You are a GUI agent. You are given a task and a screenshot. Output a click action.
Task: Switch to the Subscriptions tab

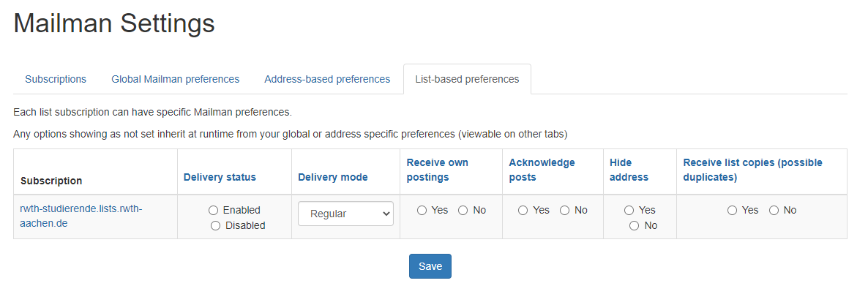point(56,79)
